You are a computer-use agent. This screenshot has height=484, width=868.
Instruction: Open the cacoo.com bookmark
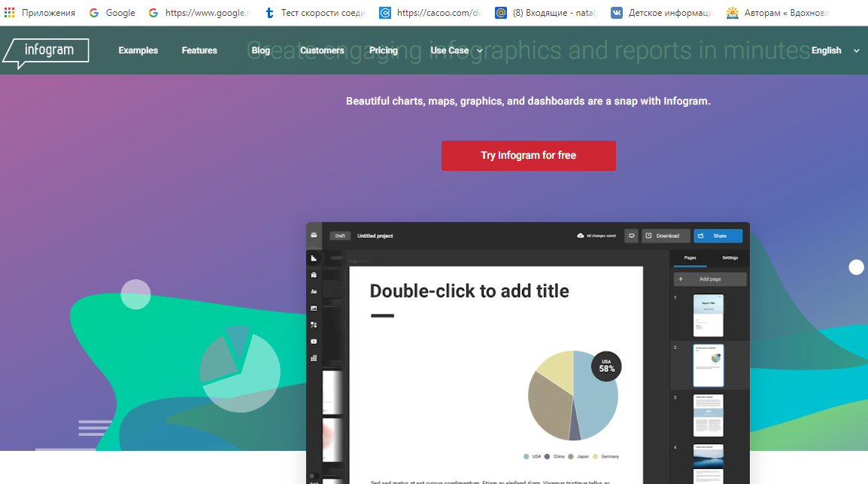click(431, 13)
